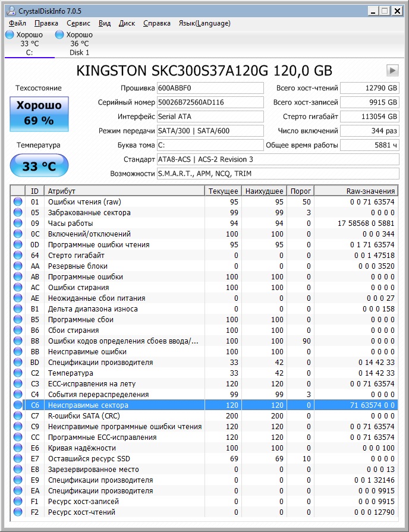Screen dimensions: 409x532
Task: Click the CrystalDiskInfo title bar icon
Action: (11, 11)
